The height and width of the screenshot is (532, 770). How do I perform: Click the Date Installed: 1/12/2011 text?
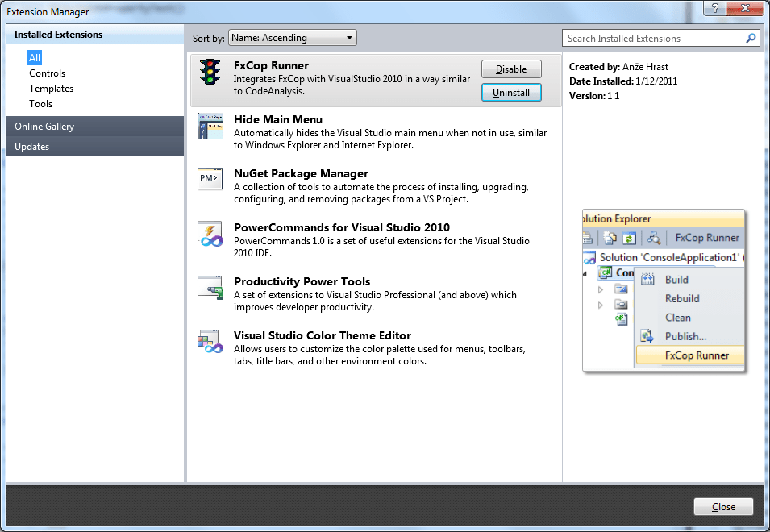point(623,81)
